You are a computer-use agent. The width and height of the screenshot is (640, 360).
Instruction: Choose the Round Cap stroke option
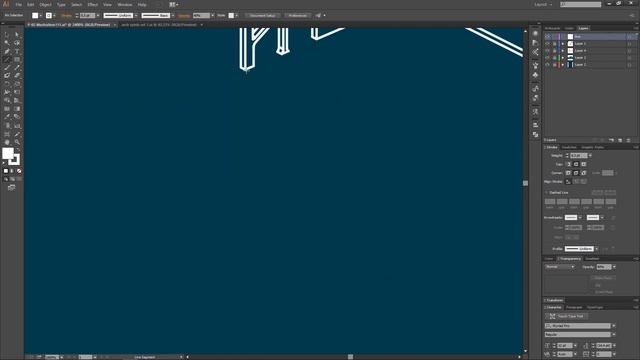(576, 164)
